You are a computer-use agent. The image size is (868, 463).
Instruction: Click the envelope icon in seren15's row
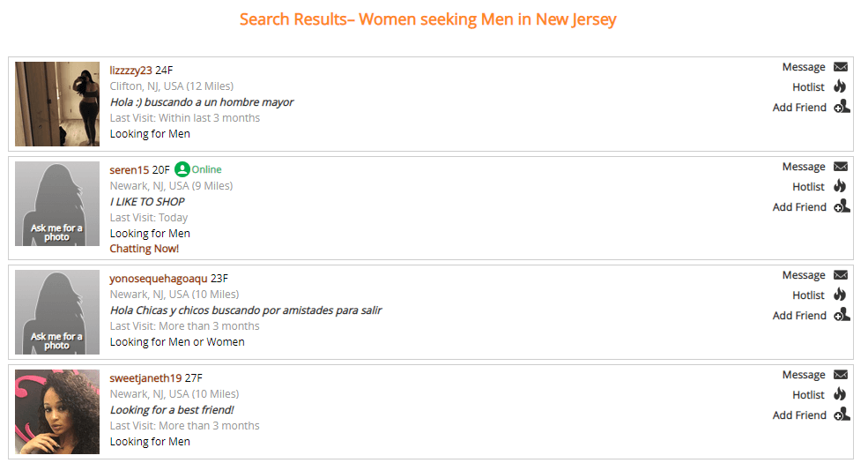841,167
